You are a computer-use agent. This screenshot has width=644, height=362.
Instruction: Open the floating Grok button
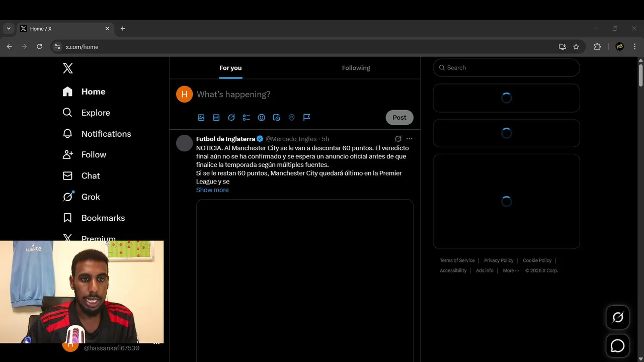[x=617, y=317]
